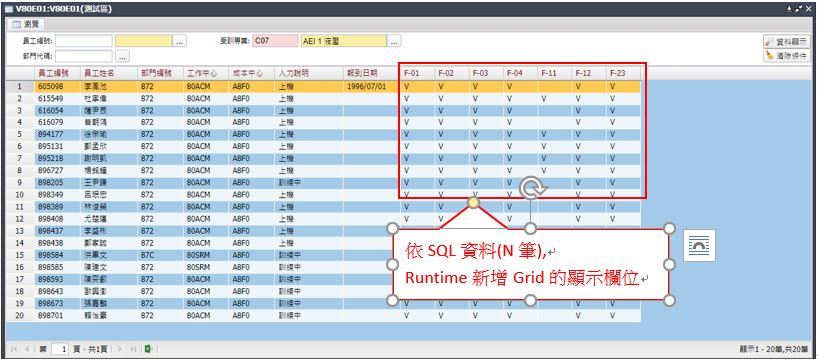Viewport: 818px width, 360px height.
Task: Select employee number cell 898584
Action: point(58,255)
